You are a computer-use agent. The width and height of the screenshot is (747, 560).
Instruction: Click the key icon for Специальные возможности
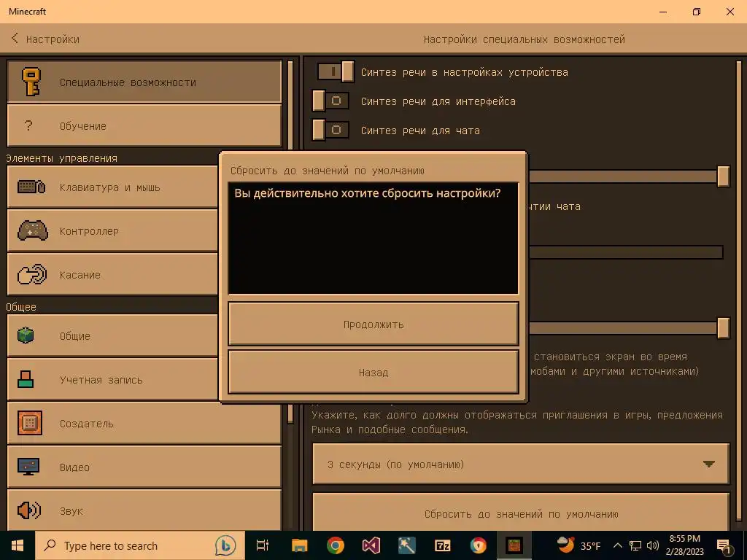[31, 82]
